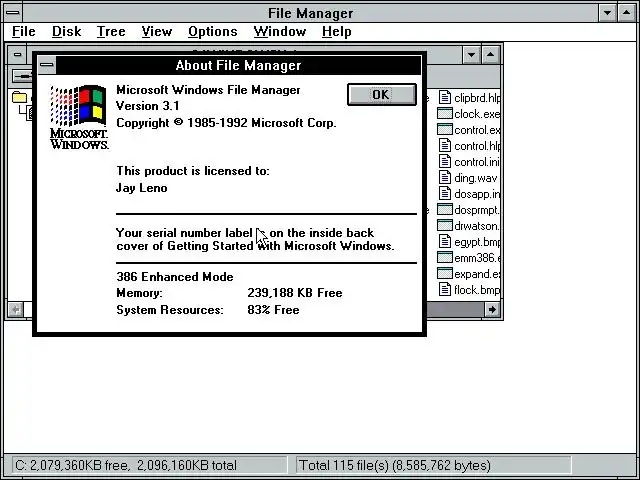The height and width of the screenshot is (480, 640).
Task: Open the Disk menu
Action: coord(67,31)
